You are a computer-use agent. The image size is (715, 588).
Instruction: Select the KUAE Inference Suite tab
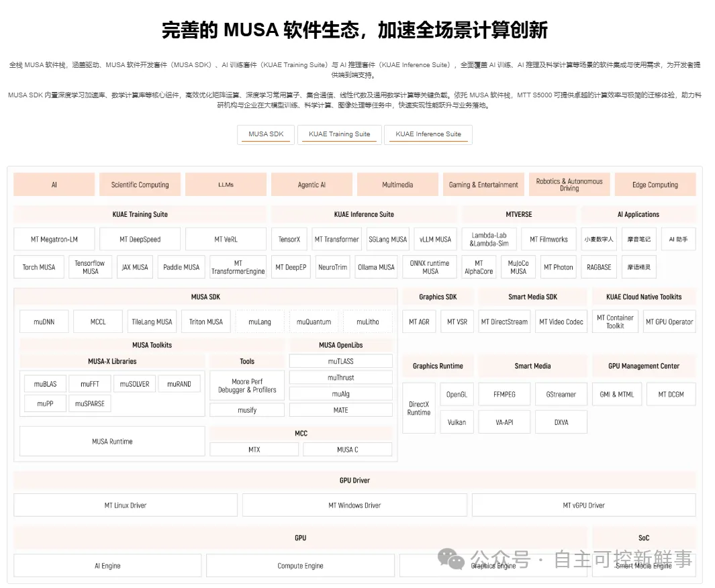pos(428,134)
